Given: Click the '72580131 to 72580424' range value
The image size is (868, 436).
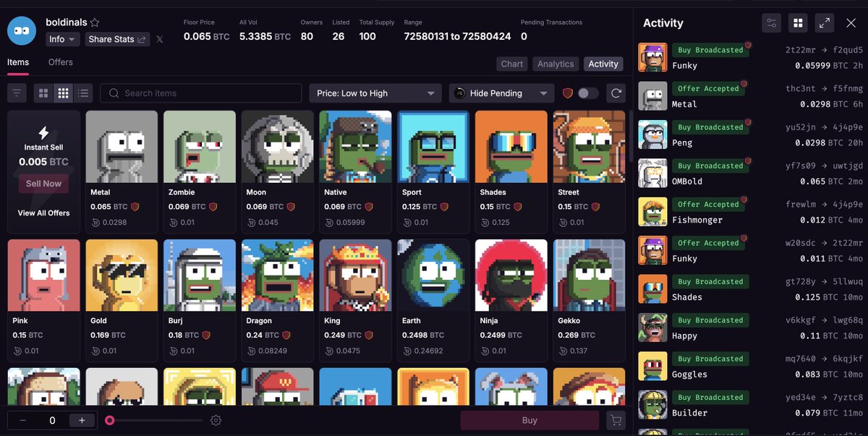Looking at the screenshot, I should (457, 36).
